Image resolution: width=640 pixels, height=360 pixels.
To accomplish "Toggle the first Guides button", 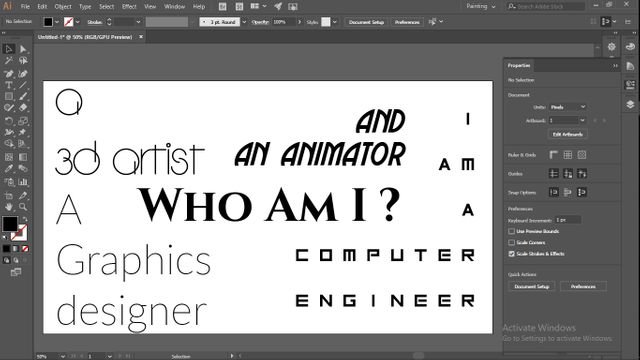I will (553, 173).
